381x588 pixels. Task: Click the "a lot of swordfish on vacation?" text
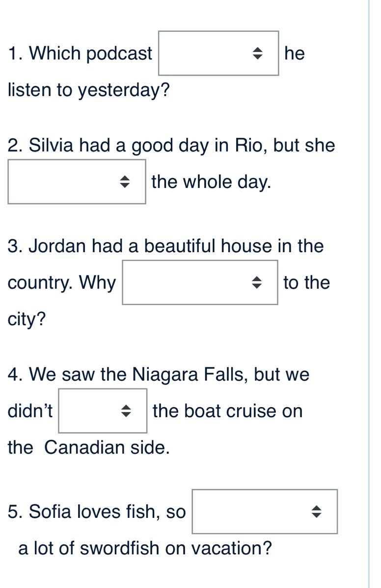(x=145, y=548)
